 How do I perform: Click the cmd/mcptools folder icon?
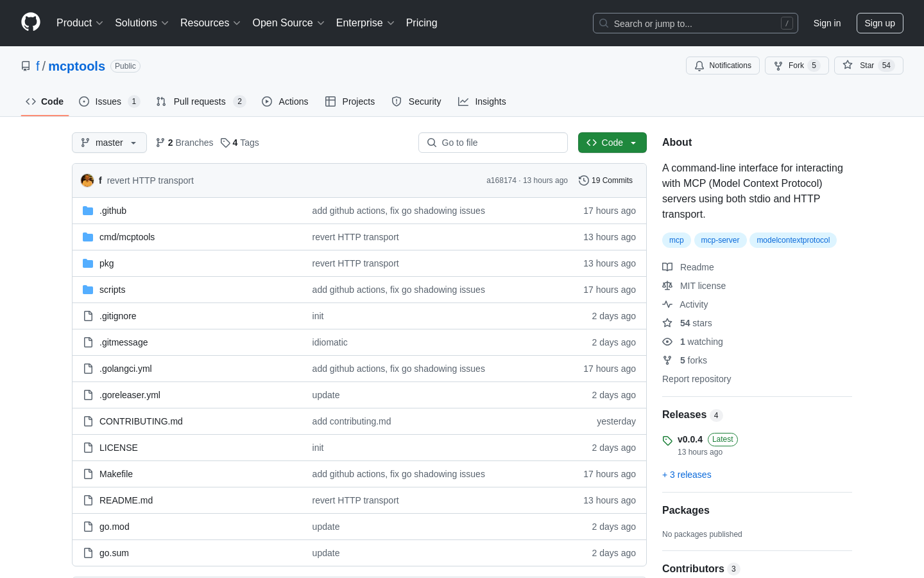[88, 237]
